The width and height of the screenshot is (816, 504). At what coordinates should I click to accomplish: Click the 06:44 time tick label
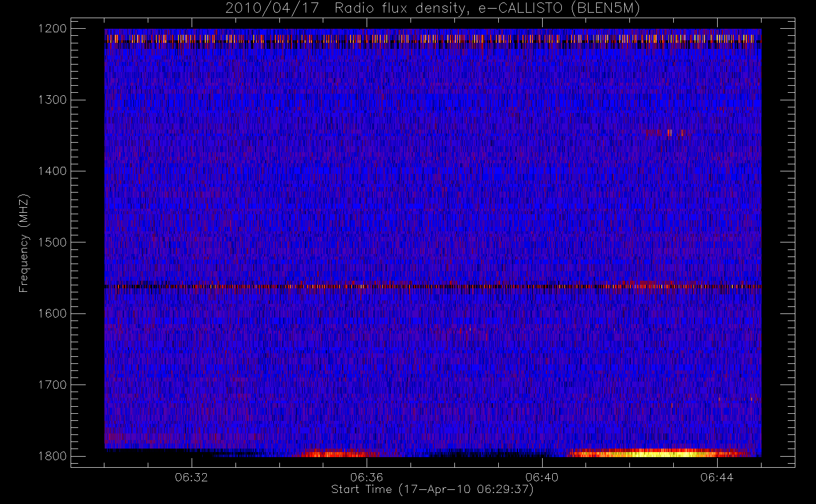click(x=717, y=477)
